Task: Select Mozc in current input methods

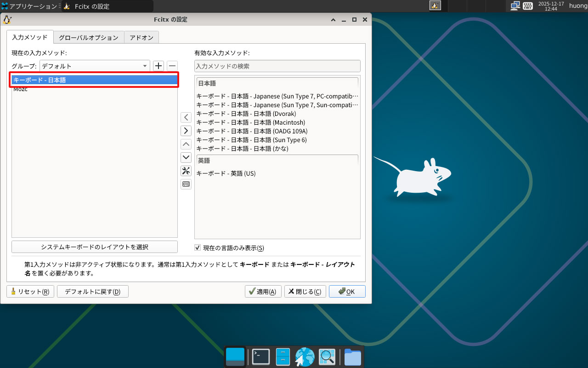Action: coord(21,89)
